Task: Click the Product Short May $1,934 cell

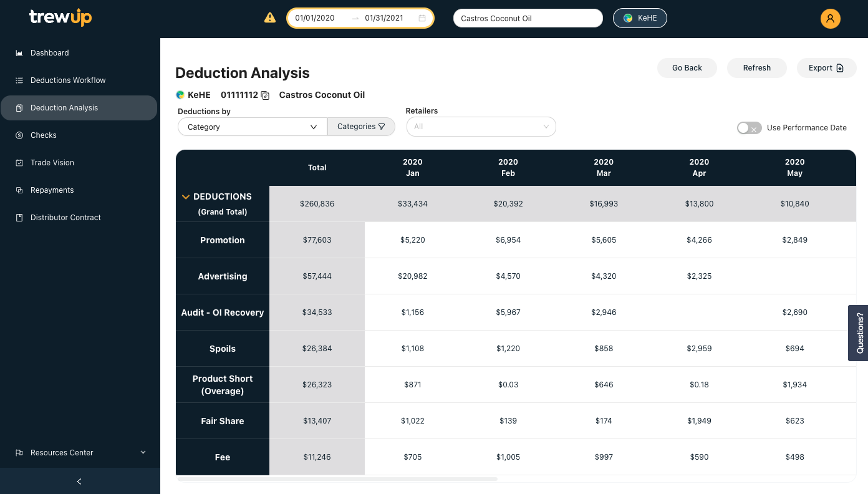Action: pos(794,385)
